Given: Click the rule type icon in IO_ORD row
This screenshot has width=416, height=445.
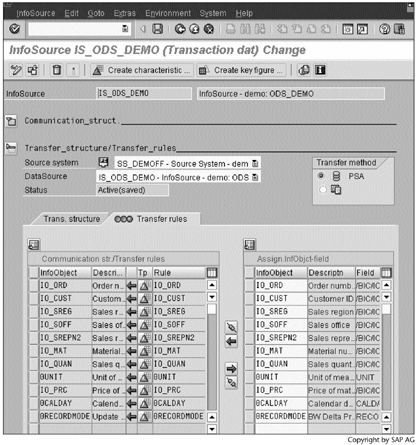Looking at the screenshot, I should 144,286.
